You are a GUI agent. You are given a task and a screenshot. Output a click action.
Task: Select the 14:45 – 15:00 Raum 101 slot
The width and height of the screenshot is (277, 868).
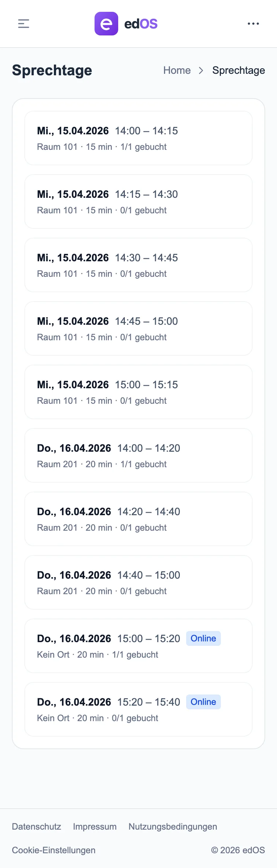[x=138, y=328]
